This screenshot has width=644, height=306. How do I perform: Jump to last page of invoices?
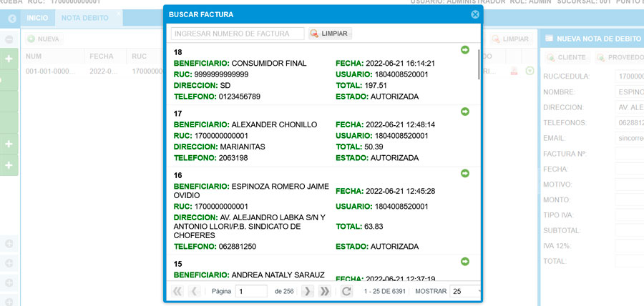[324, 292]
